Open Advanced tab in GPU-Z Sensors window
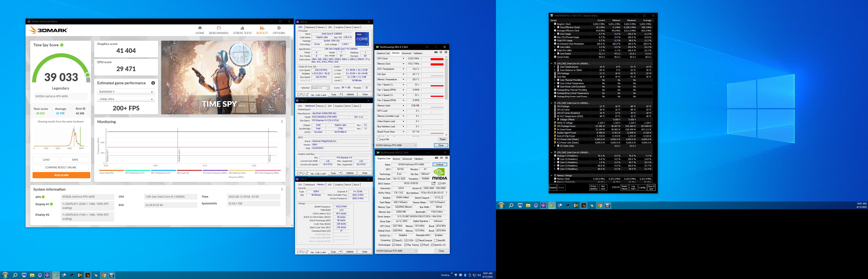Screen dimensions: 868x279 (x=406, y=53)
